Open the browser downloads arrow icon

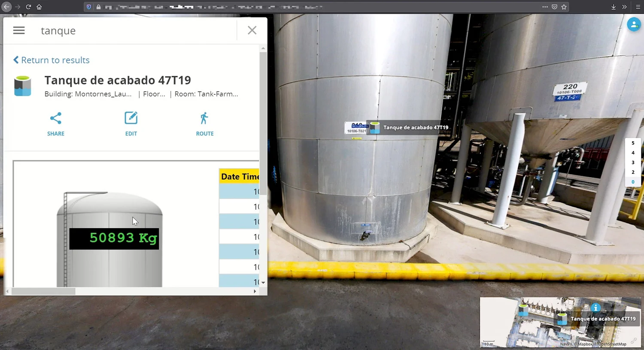point(613,7)
